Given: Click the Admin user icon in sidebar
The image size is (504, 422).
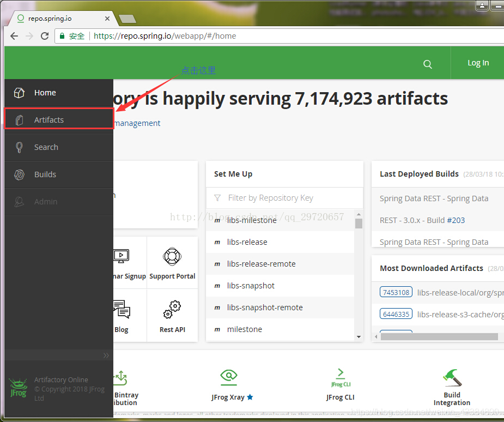Looking at the screenshot, I should (19, 202).
